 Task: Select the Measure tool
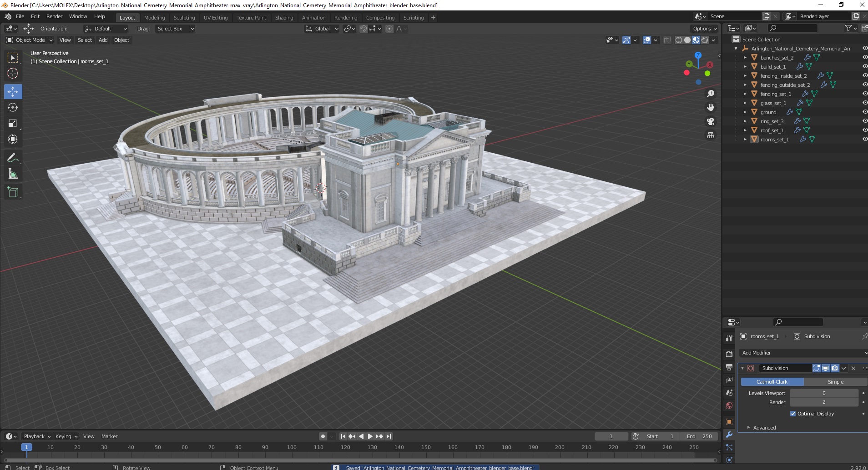click(13, 174)
